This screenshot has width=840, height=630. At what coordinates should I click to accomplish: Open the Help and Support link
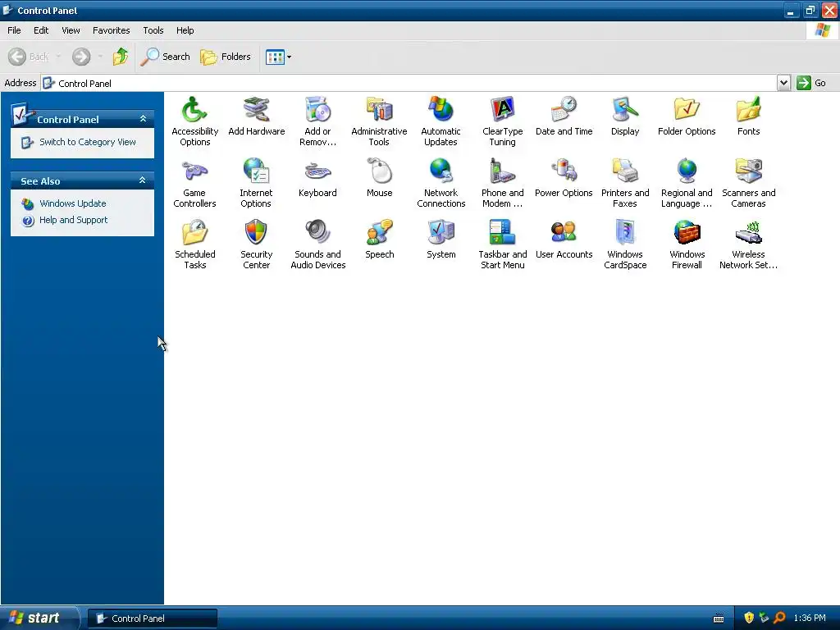[x=73, y=220]
